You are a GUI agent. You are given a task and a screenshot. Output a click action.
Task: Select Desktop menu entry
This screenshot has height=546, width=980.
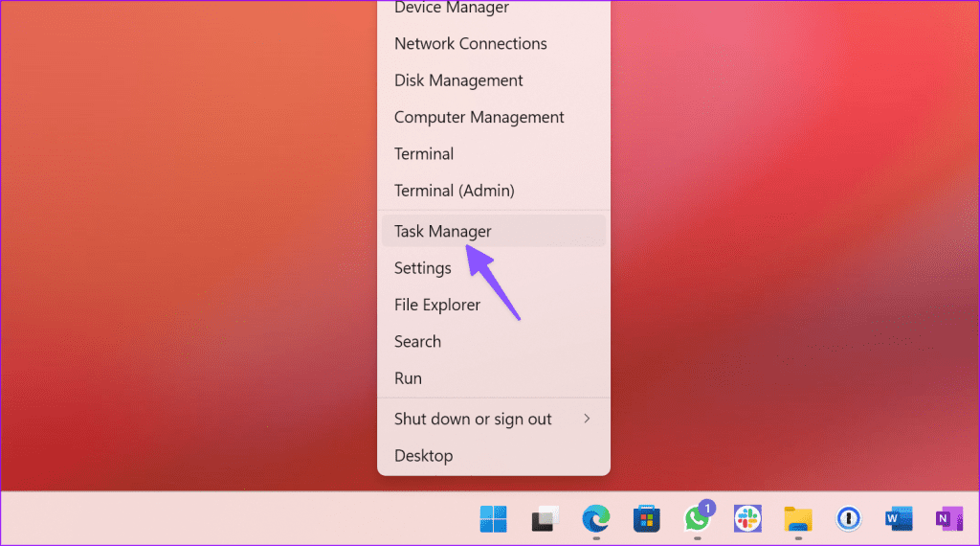(x=493, y=456)
